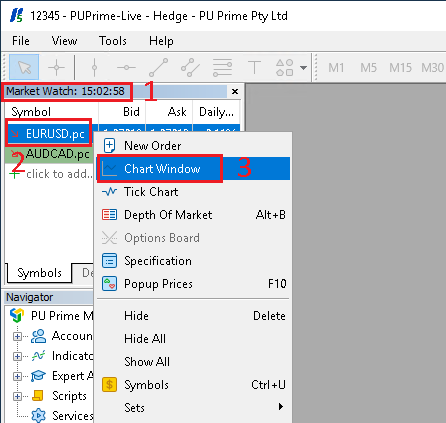This screenshot has width=446, height=423.
Task: Open the File menu
Action: pyautogui.click(x=21, y=41)
